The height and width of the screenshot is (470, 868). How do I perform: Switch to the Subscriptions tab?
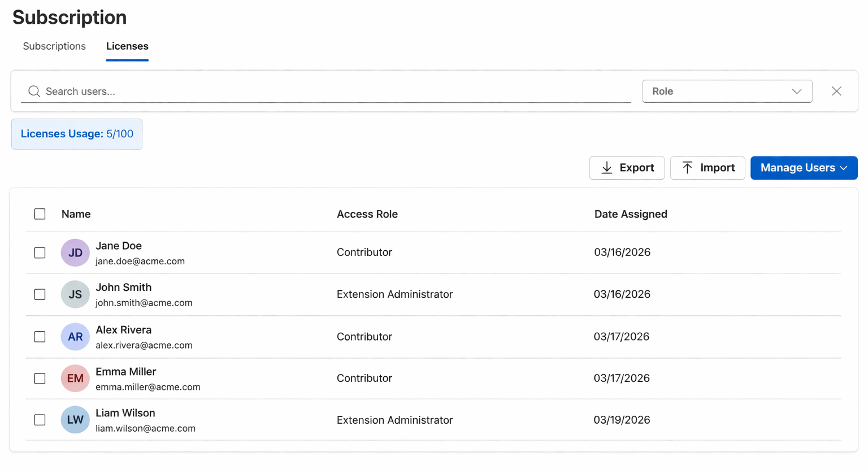pyautogui.click(x=54, y=46)
